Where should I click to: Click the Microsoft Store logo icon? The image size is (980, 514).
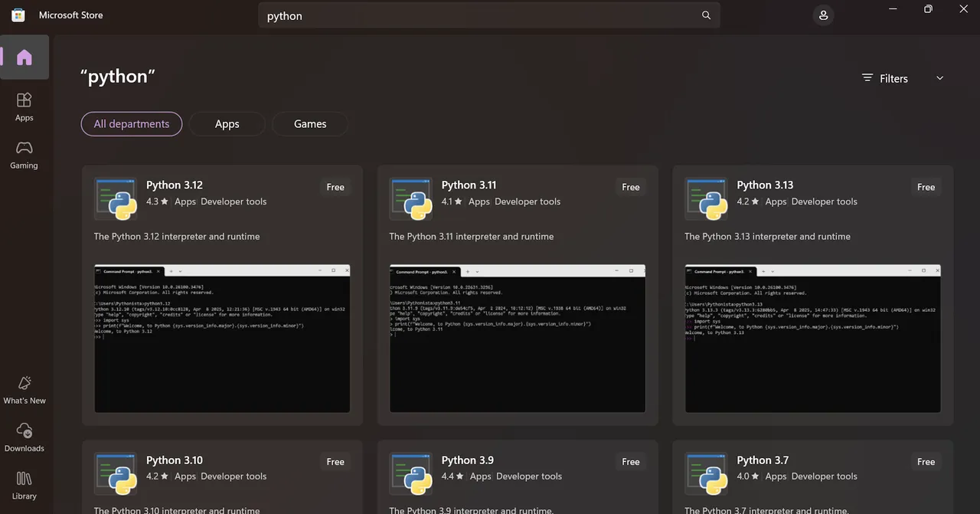(x=18, y=15)
